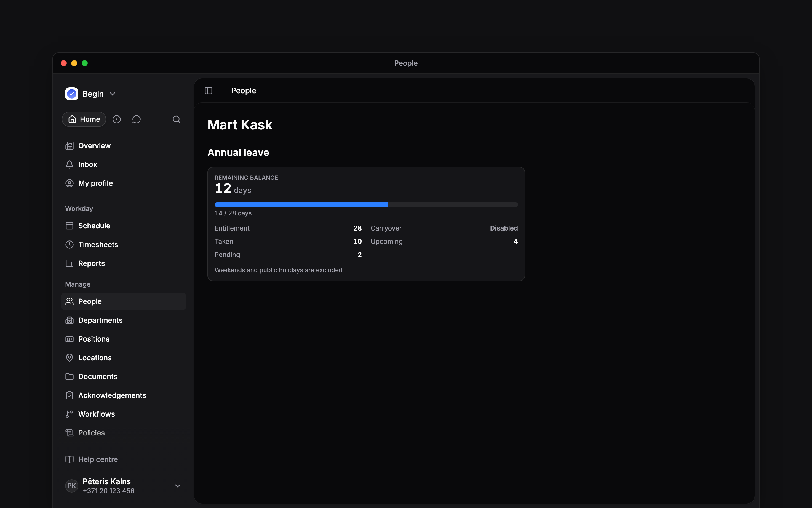Click the '14 / 28 days' text
The image size is (812, 508).
(x=233, y=213)
